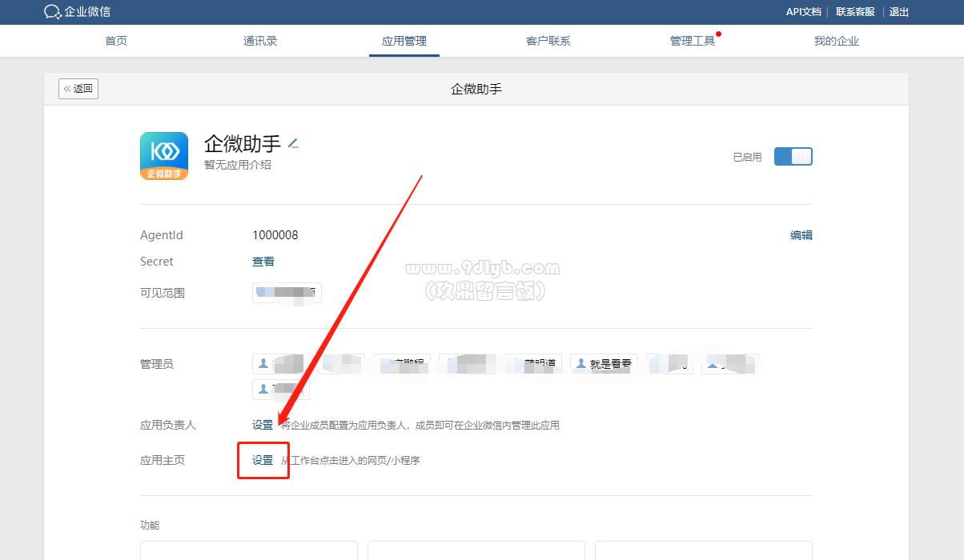Edit the app name with pencil icon
The image size is (964, 560).
click(293, 144)
